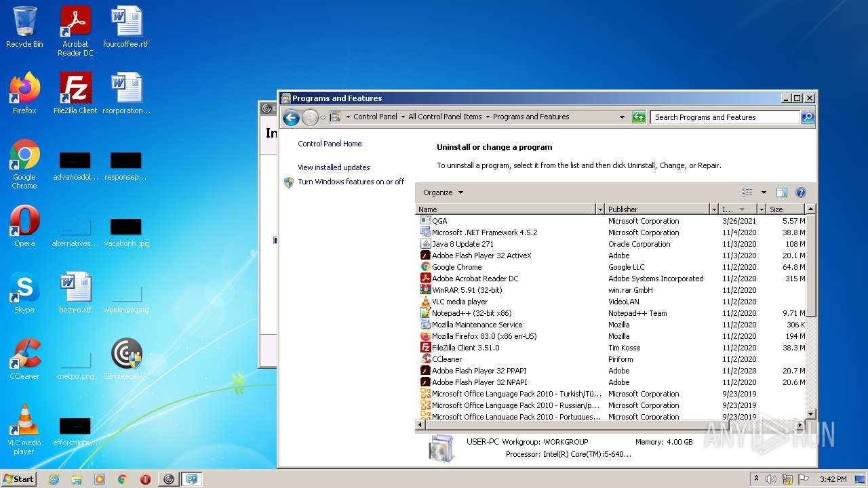Open help question mark icon

800,192
